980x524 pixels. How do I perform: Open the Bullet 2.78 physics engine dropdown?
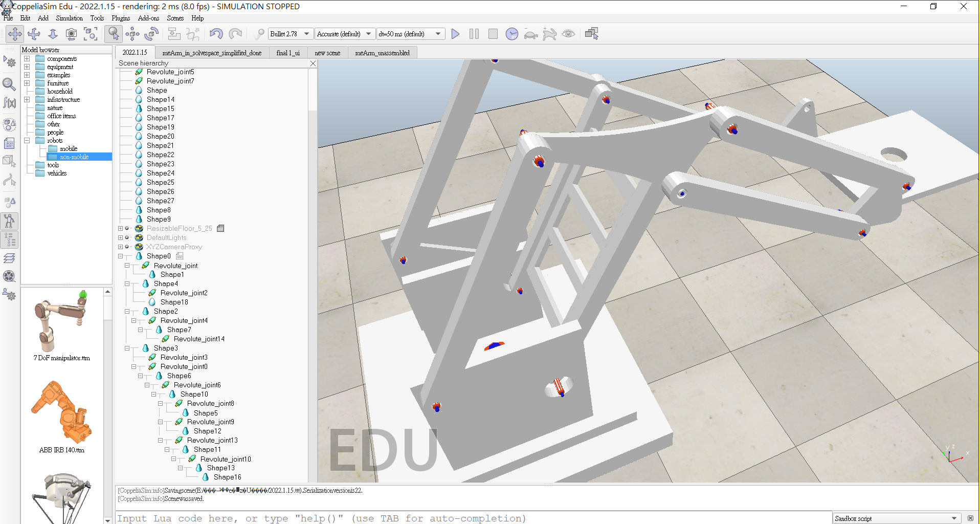(x=290, y=34)
